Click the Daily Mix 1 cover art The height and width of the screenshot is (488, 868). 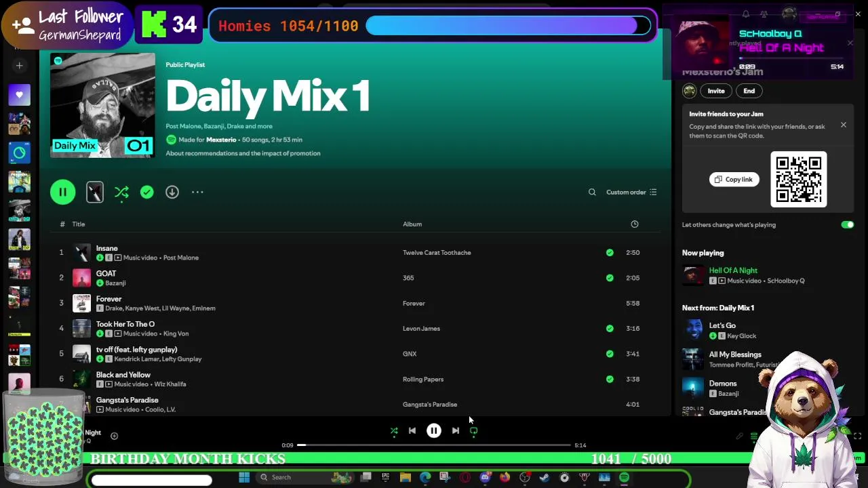point(102,105)
